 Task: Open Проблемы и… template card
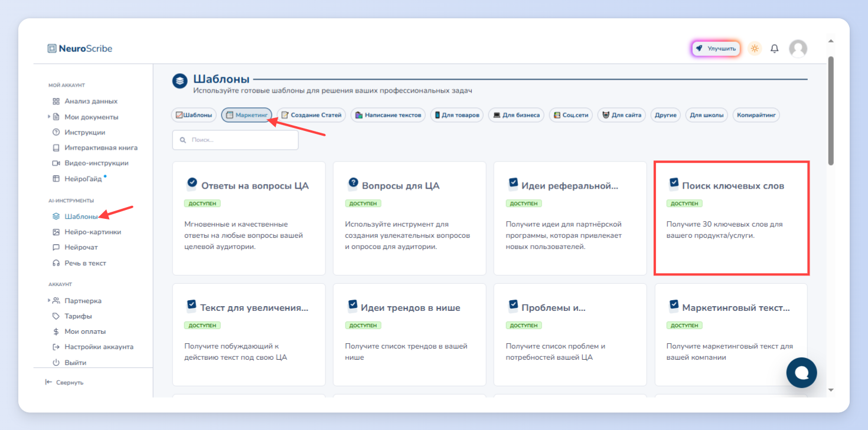pyautogui.click(x=570, y=334)
